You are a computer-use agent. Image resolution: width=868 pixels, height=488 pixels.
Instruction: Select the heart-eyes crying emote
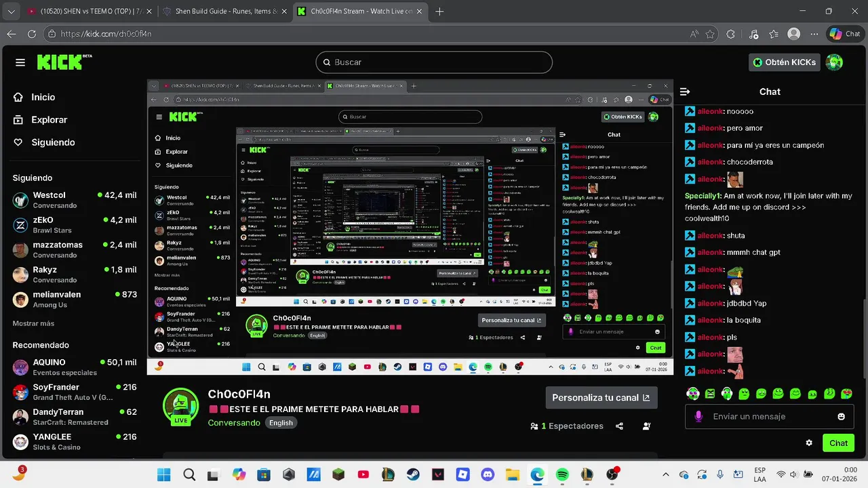pyautogui.click(x=846, y=394)
